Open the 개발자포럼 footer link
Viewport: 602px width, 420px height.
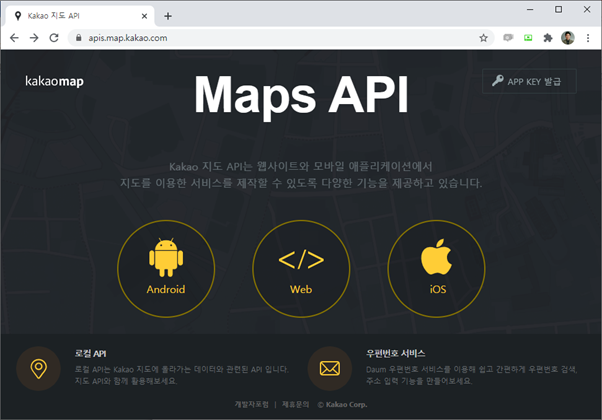click(251, 405)
